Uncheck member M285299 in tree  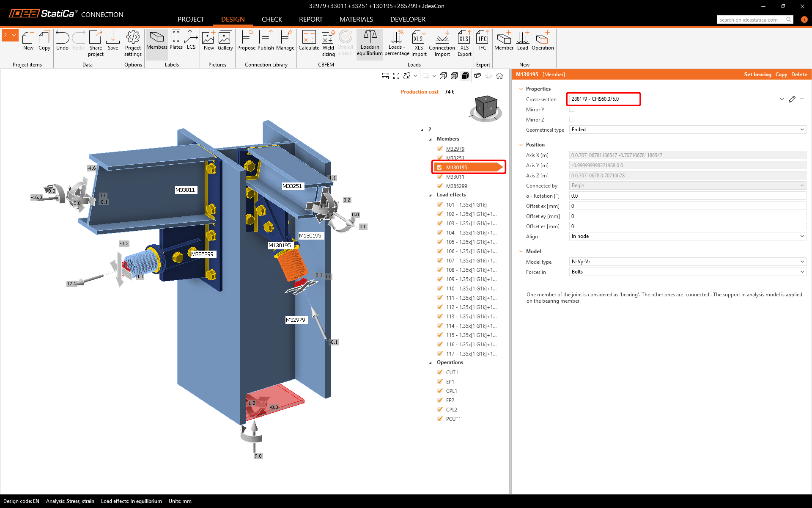[x=440, y=186]
